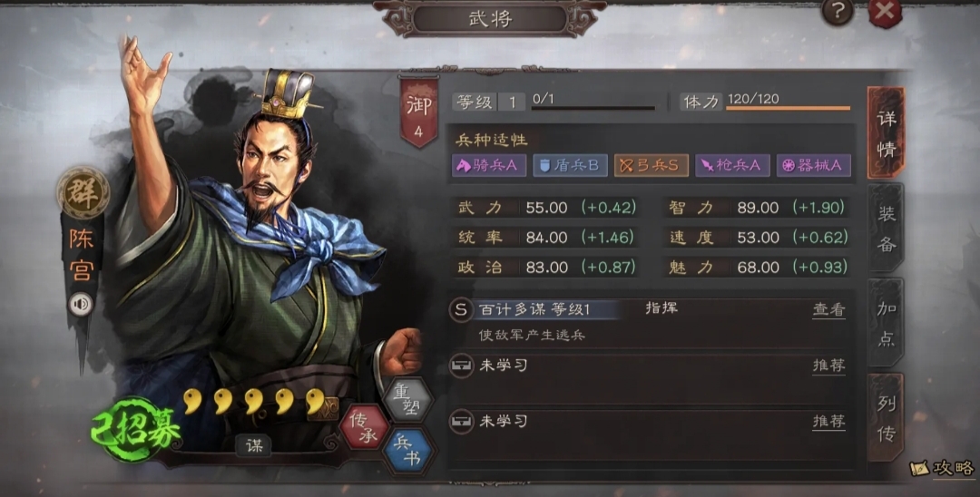Open the 兵书 blue hexagon button
This screenshot has height=497, width=980.
pyautogui.click(x=407, y=451)
